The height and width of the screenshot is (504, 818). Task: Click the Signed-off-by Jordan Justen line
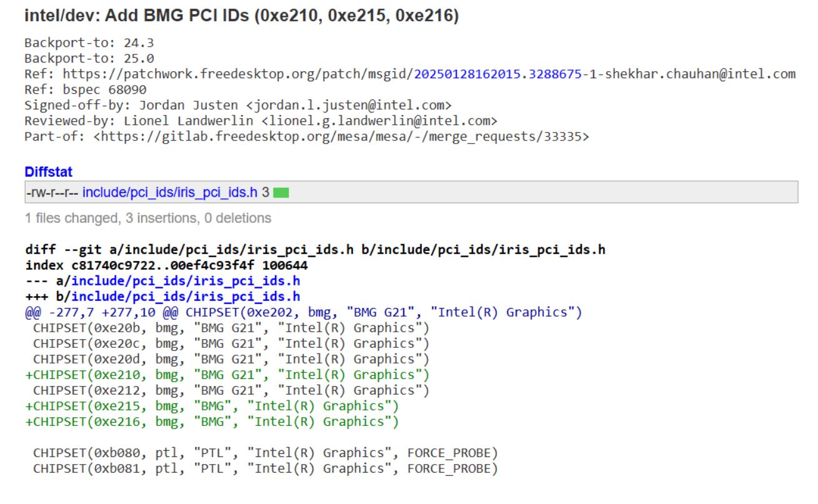pyautogui.click(x=238, y=105)
